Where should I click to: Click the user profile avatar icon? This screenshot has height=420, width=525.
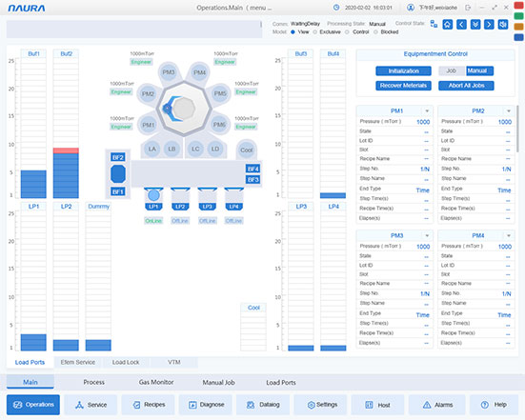tap(411, 8)
